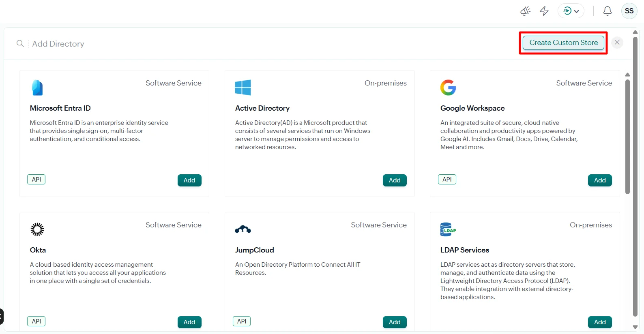Click the outer scrollbar up arrow
The height and width of the screenshot is (334, 644).
coord(635,32)
